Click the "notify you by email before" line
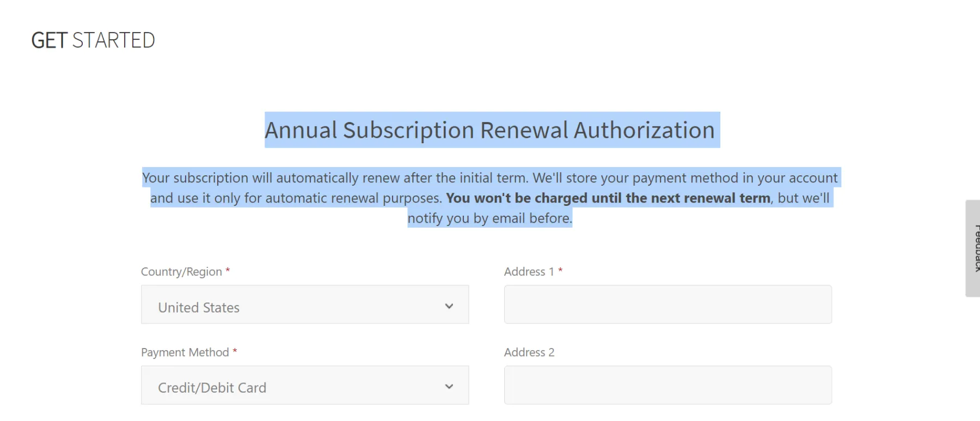This screenshot has height=421, width=980. (489, 218)
